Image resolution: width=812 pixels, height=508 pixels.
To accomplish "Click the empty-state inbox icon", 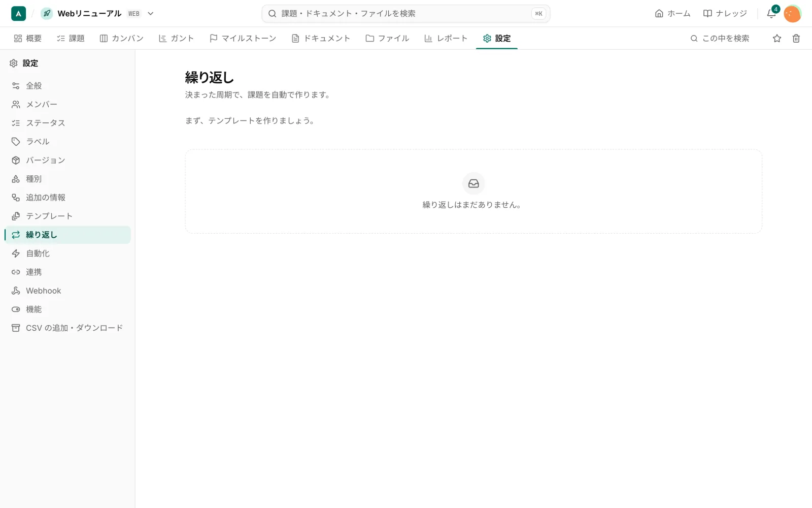I will 473,183.
